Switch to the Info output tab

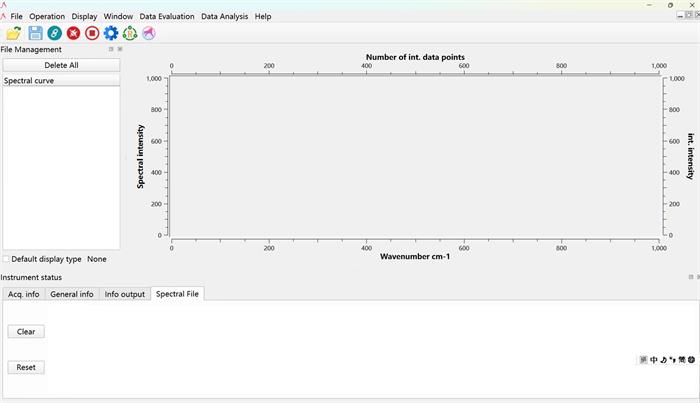pyautogui.click(x=125, y=294)
